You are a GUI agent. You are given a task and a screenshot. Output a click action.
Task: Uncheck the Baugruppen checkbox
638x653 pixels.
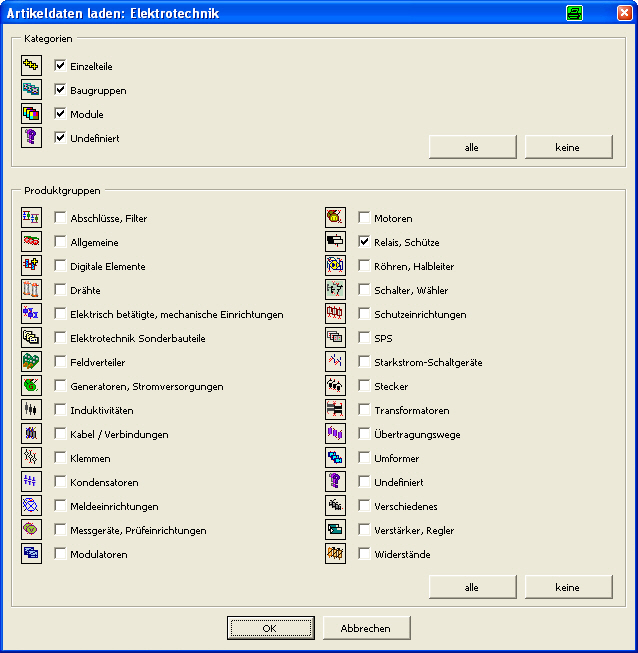60,90
